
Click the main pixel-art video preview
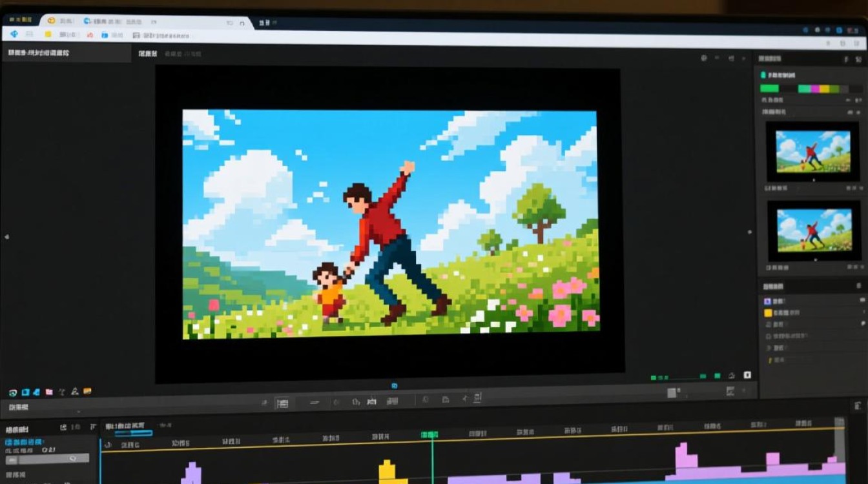pyautogui.click(x=390, y=224)
